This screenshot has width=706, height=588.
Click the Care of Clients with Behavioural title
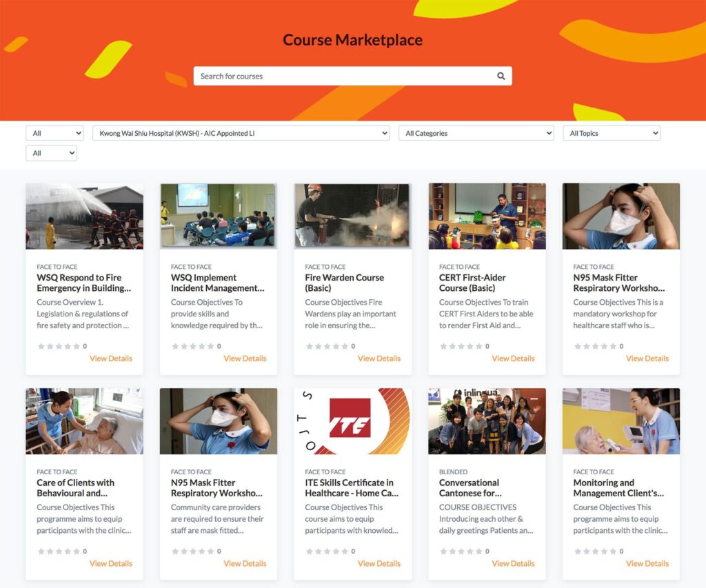click(x=76, y=487)
